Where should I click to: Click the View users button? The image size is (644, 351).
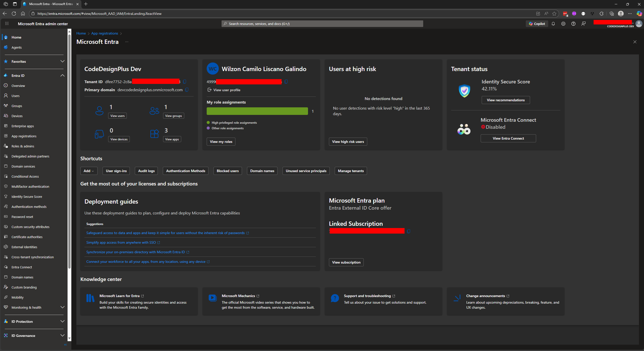tap(117, 116)
